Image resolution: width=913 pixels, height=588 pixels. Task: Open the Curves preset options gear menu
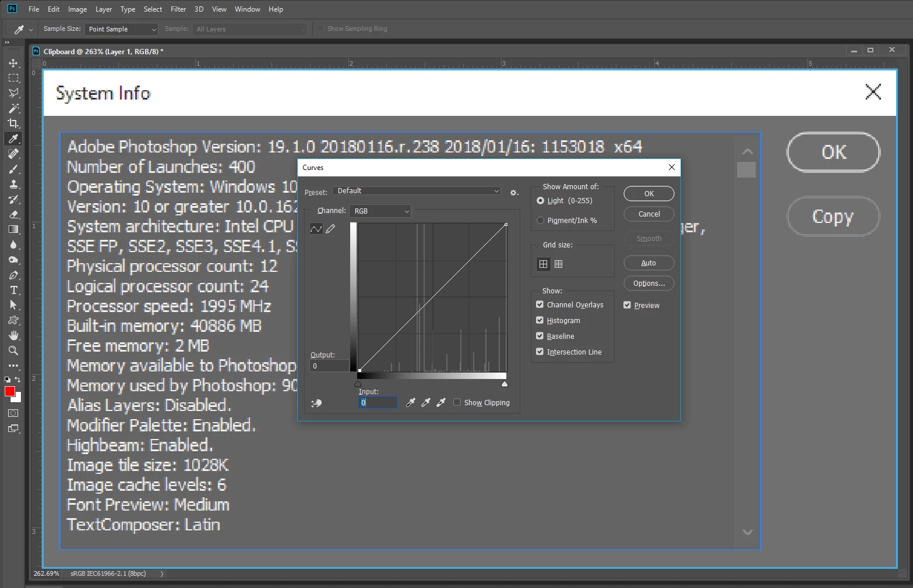coord(514,192)
